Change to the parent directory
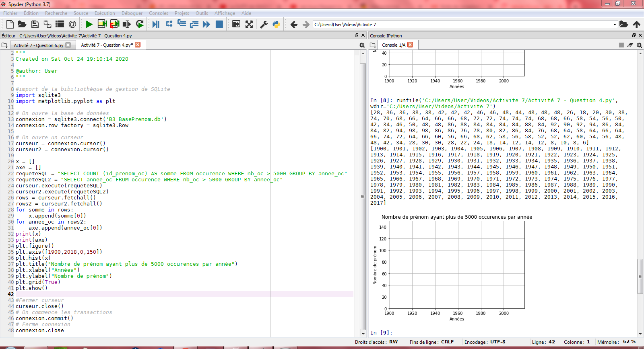This screenshot has width=644, height=349. [x=637, y=24]
